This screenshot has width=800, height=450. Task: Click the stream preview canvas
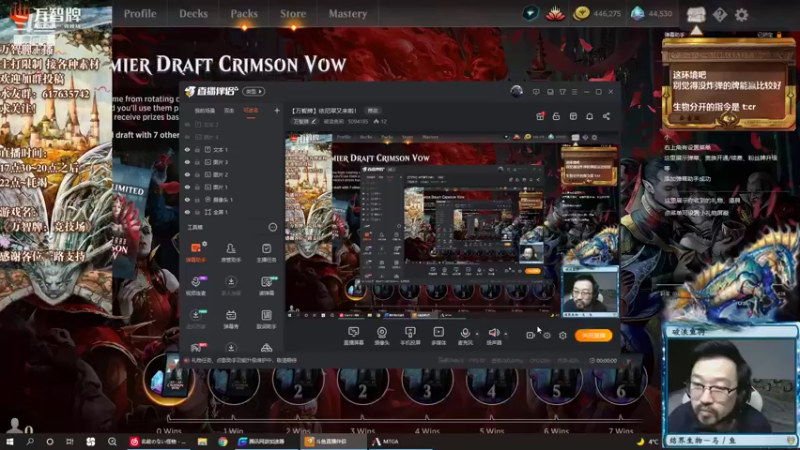point(452,226)
